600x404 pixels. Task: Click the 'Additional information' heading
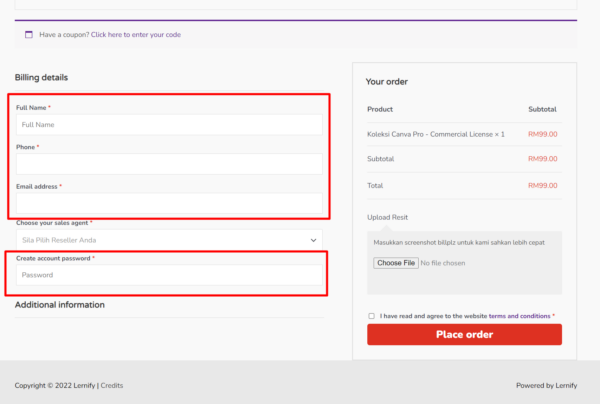60,305
